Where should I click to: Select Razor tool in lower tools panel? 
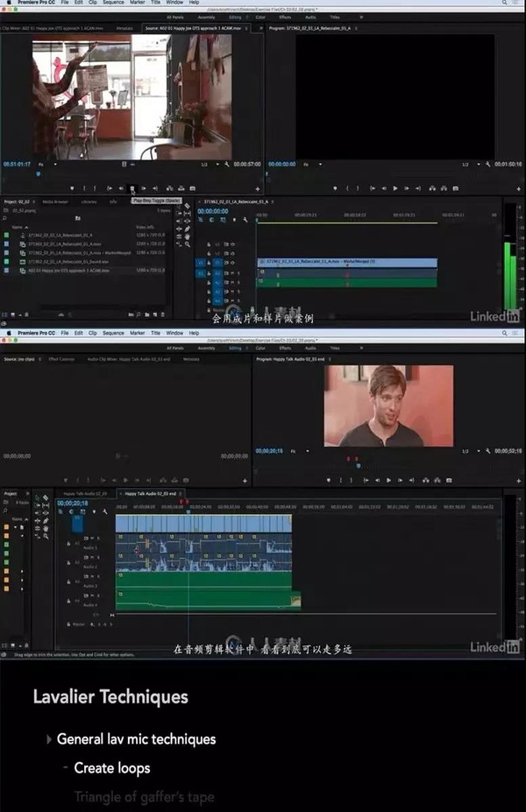click(x=46, y=498)
